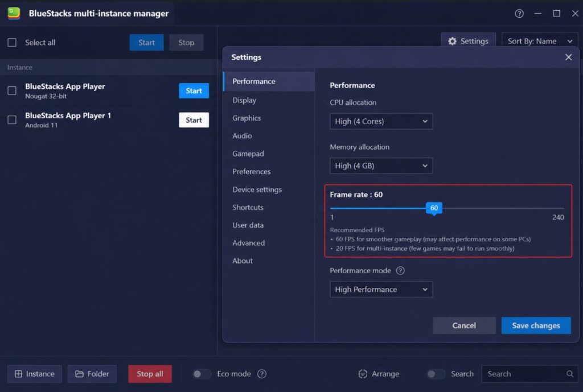Click the magnifier icon in the search box
The height and width of the screenshot is (392, 583).
pyautogui.click(x=569, y=374)
